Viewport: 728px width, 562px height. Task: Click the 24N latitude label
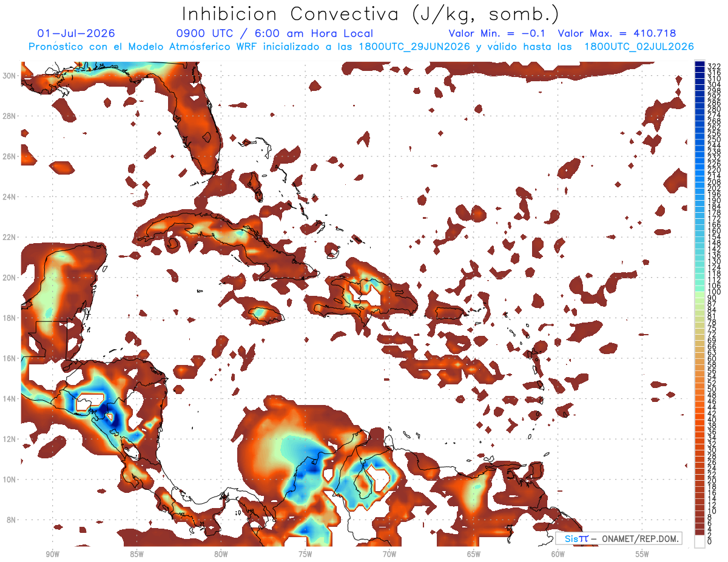pos(9,196)
